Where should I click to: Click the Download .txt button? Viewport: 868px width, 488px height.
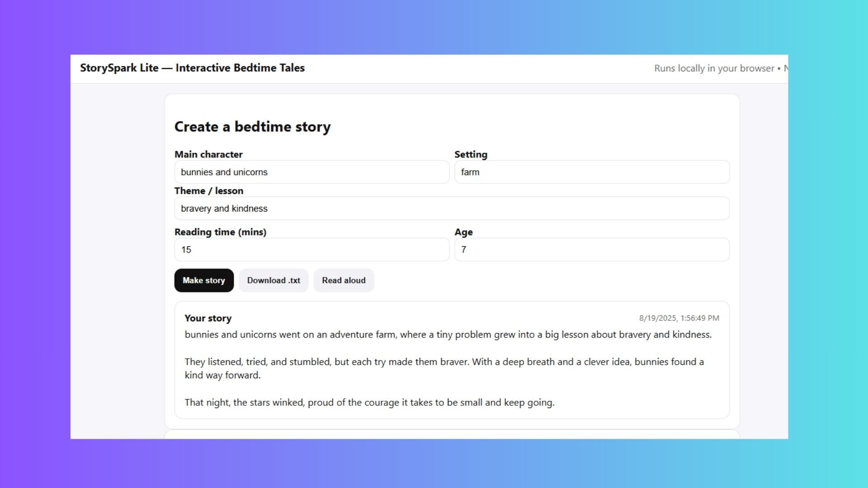coord(274,281)
